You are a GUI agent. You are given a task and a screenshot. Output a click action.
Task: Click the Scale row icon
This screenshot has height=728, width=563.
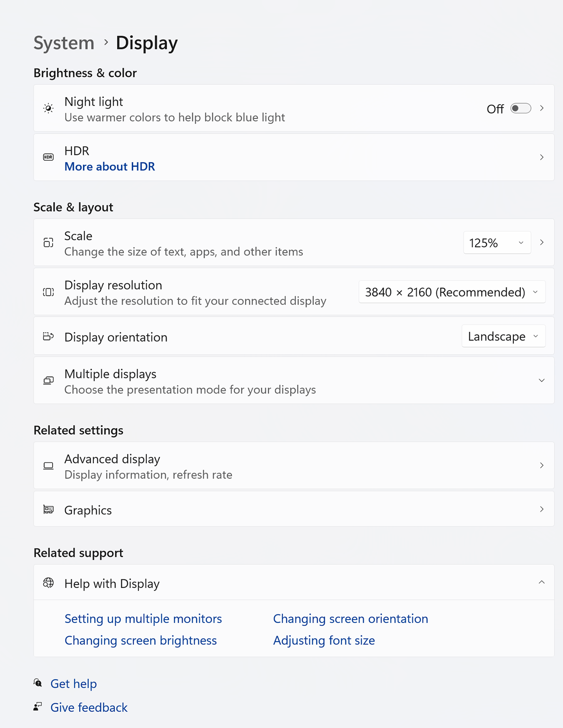point(48,243)
